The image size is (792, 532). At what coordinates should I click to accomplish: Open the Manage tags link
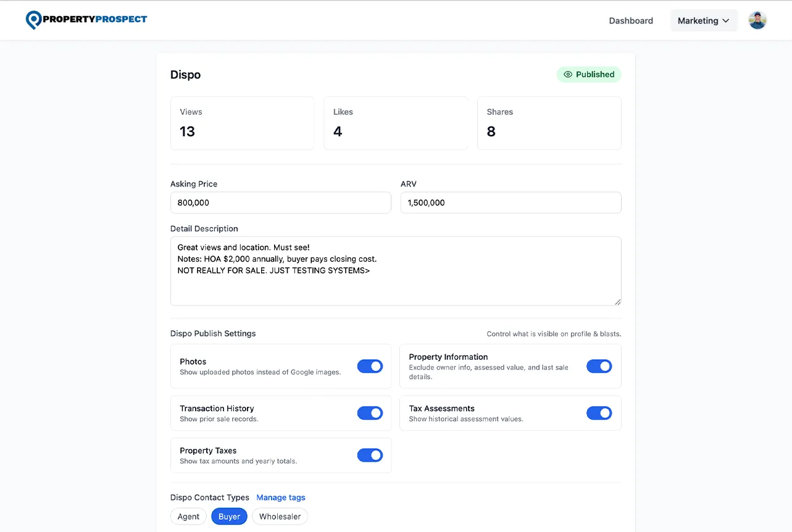pos(281,497)
